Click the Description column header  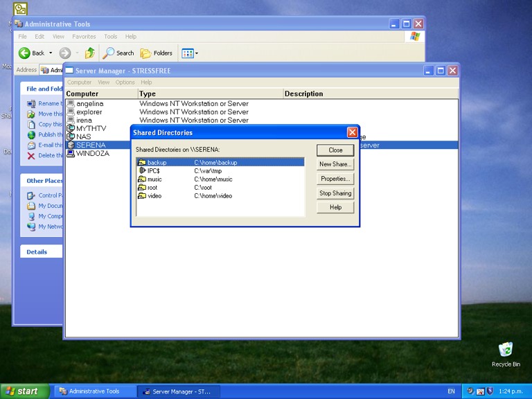point(371,94)
